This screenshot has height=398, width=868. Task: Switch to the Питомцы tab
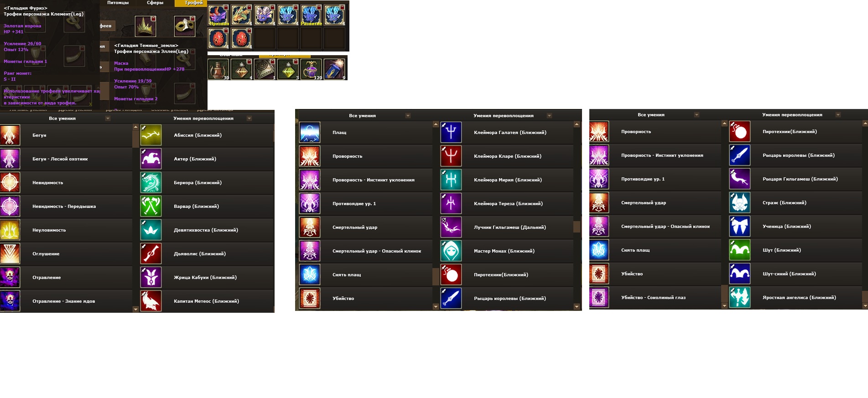coord(118,3)
